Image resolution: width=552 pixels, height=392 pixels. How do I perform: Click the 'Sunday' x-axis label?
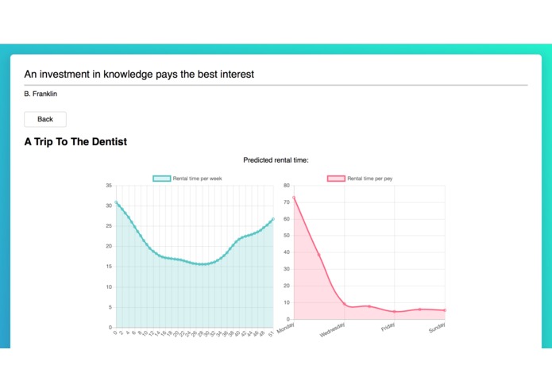437,328
